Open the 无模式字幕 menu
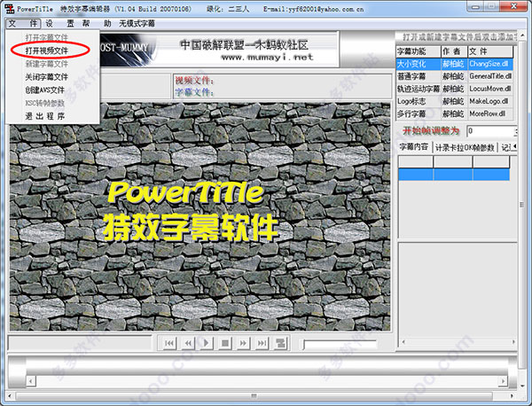This screenshot has width=532, height=406. coord(137,23)
